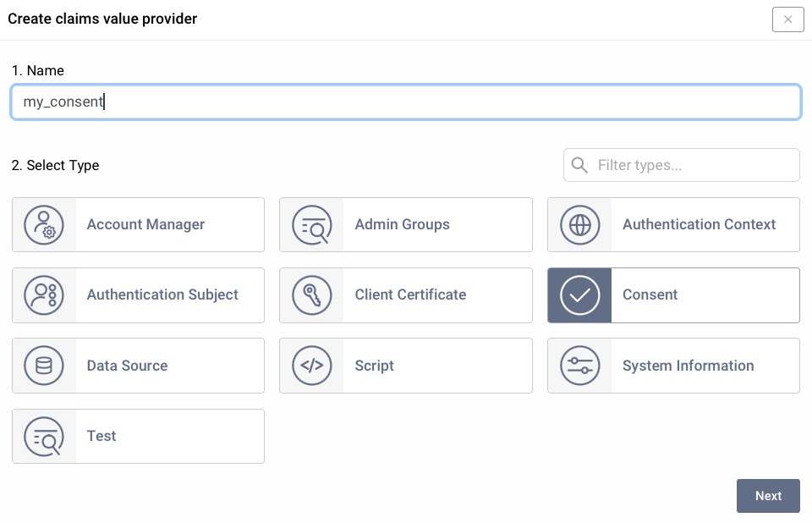
Task: Click the Client Certificate key icon
Action: point(312,295)
